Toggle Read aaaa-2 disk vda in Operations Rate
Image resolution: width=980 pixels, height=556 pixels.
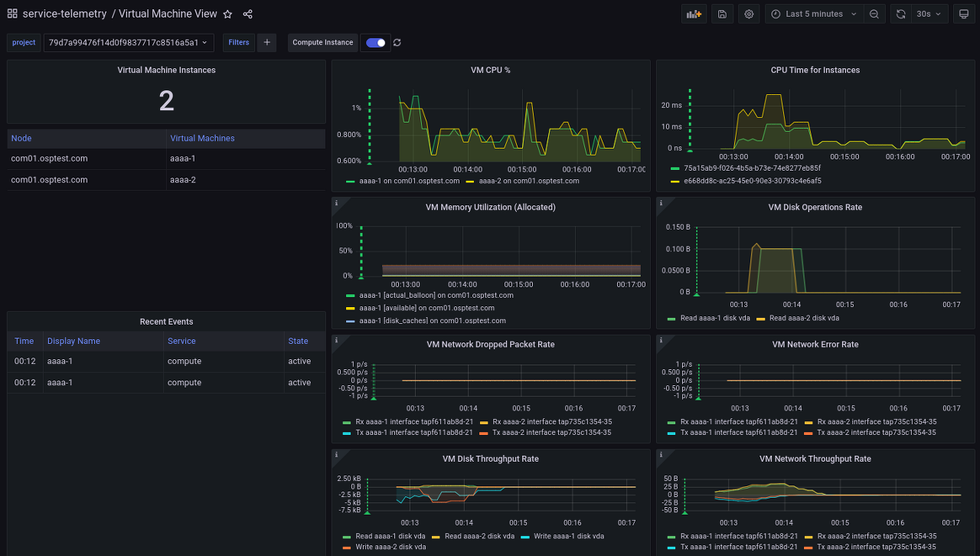click(x=804, y=318)
